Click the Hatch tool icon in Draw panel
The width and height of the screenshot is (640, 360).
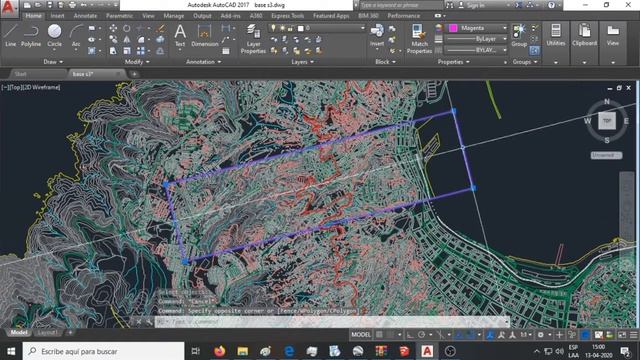[92, 51]
